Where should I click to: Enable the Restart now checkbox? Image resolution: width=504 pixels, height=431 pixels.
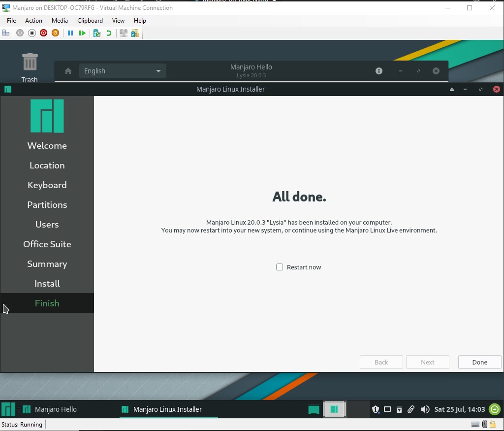(x=280, y=267)
